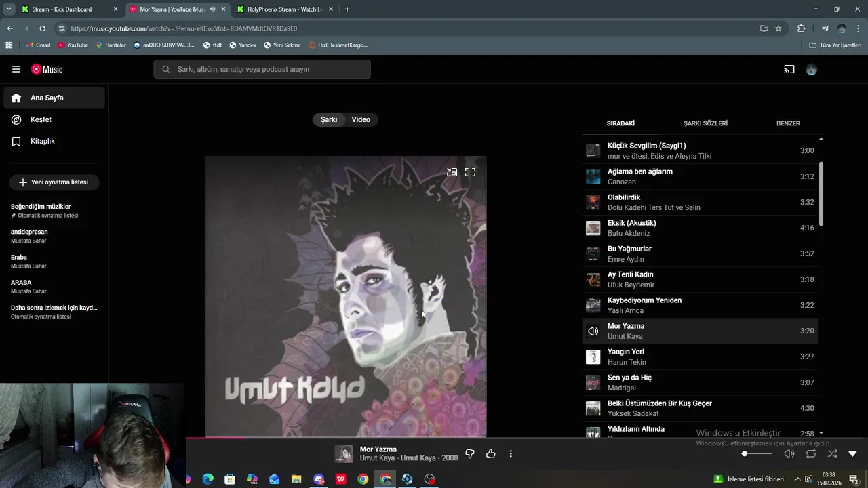Open miniplayer icon on album art
Image resolution: width=868 pixels, height=488 pixels.
452,172
